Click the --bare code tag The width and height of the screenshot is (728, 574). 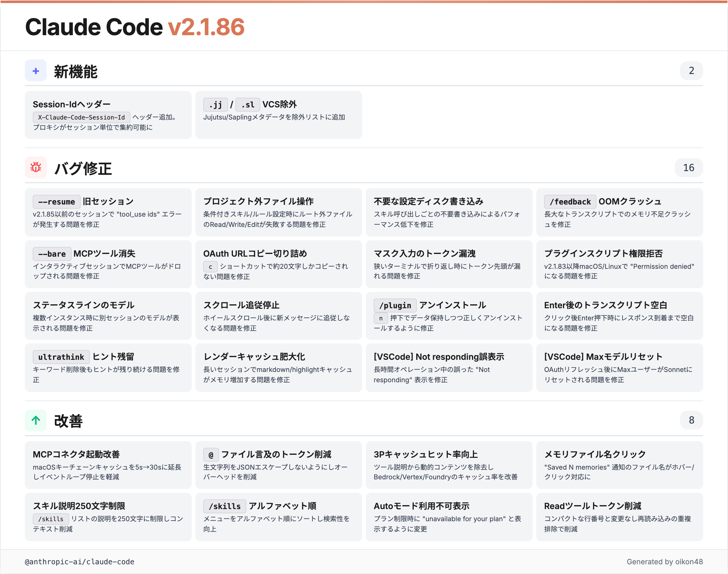coord(52,254)
